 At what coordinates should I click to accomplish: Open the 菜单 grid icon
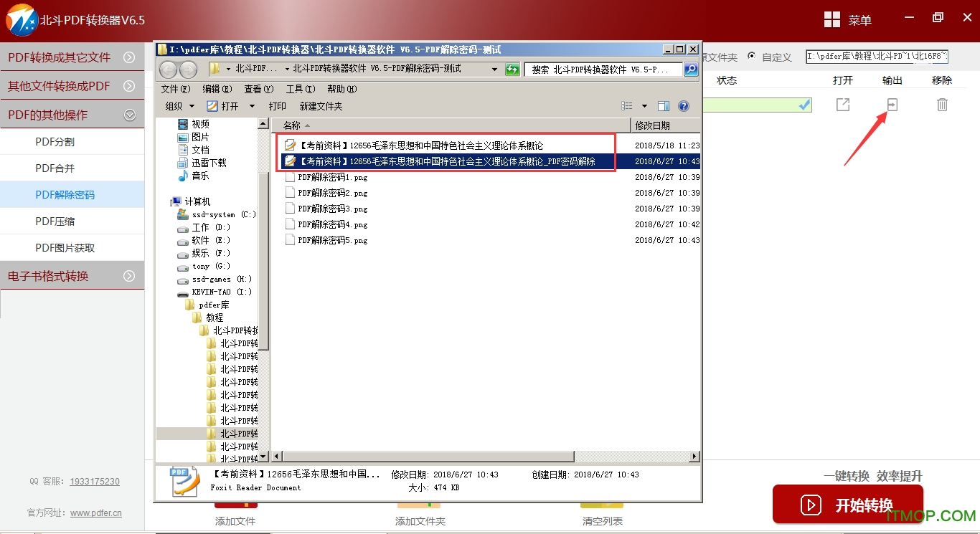(x=832, y=20)
